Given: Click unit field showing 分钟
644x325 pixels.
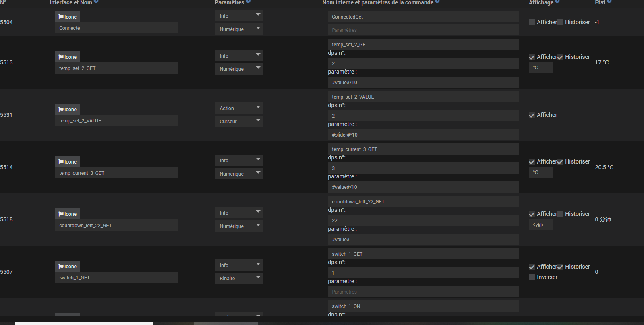Looking at the screenshot, I should tap(540, 225).
